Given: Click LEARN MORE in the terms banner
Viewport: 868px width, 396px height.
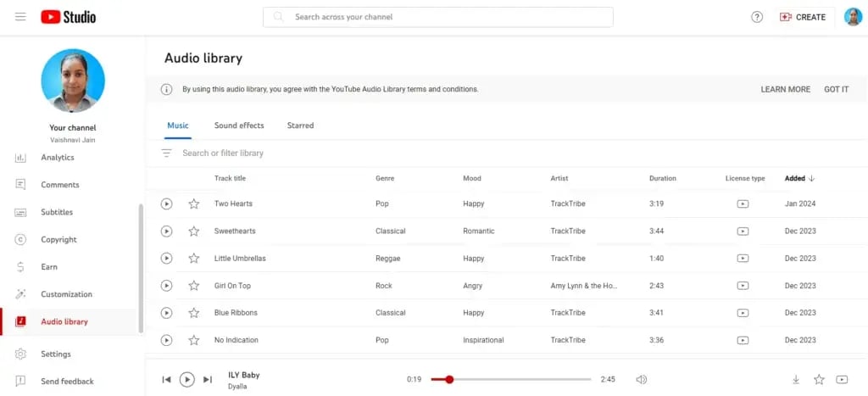Looking at the screenshot, I should pos(785,89).
